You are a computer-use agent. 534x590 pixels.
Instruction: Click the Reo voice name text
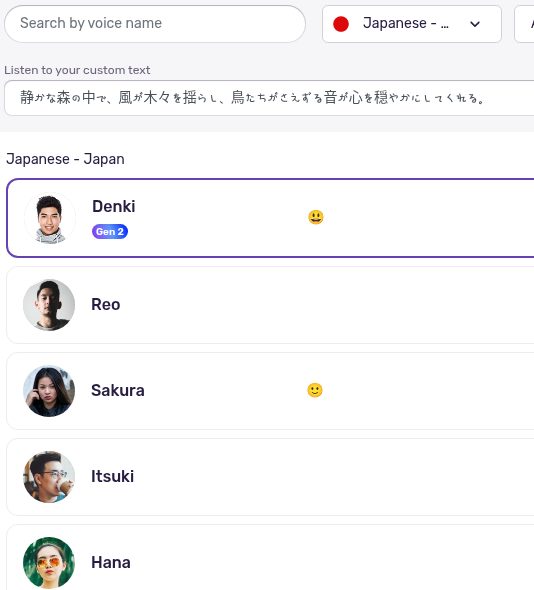coord(106,304)
